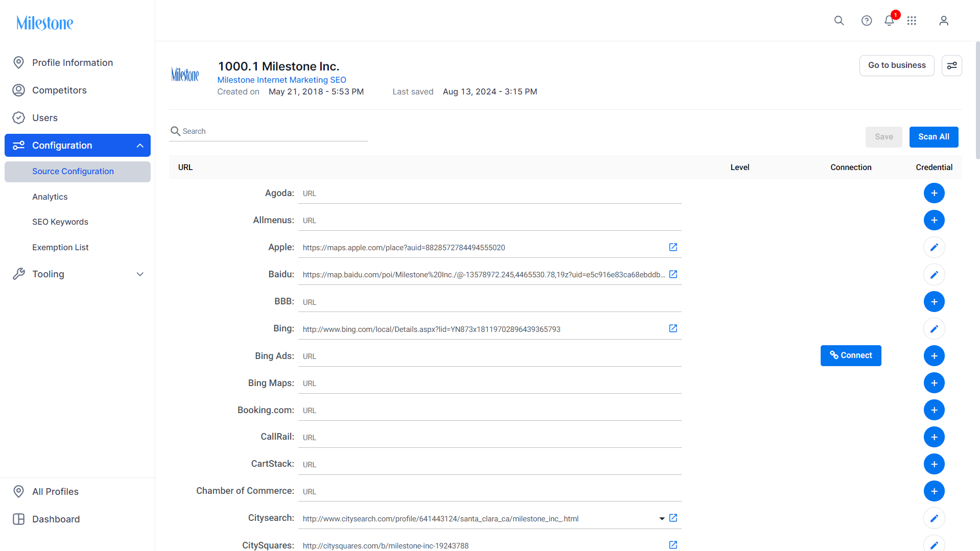Click the CartStack URL field

490,465
